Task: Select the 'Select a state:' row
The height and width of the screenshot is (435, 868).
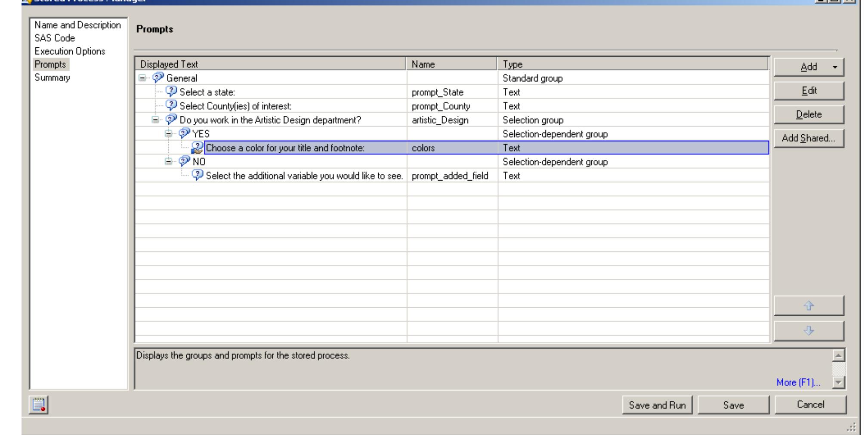Action: coord(452,92)
